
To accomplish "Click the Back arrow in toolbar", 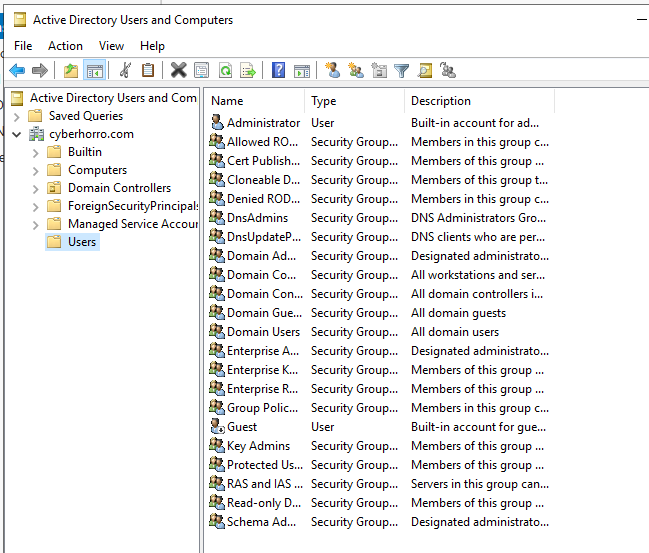I will pyautogui.click(x=17, y=70).
